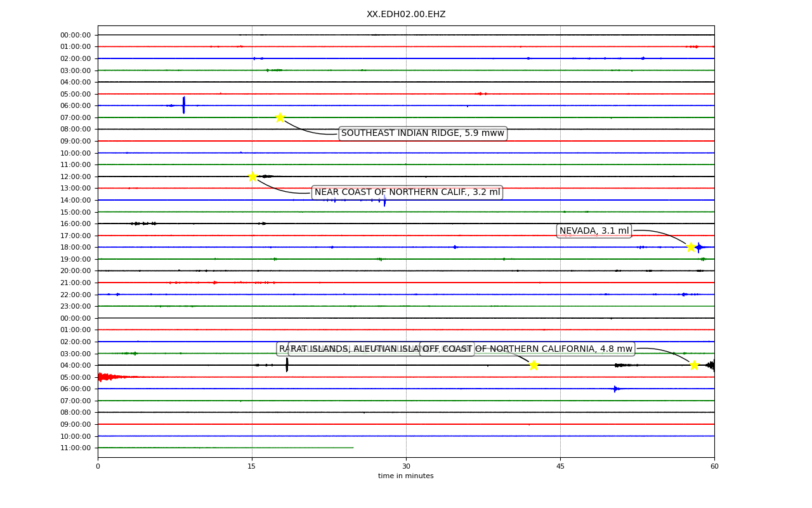Click the Nevada 3.1 ml yellow star
The height and width of the screenshot is (508, 812).
pos(691,247)
